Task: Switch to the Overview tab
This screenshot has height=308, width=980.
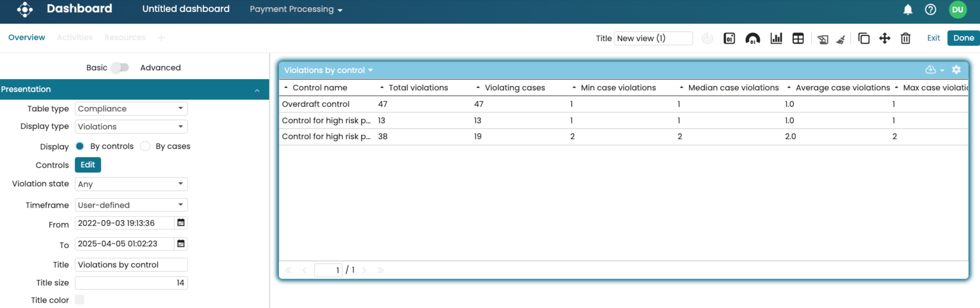Action: click(27, 37)
